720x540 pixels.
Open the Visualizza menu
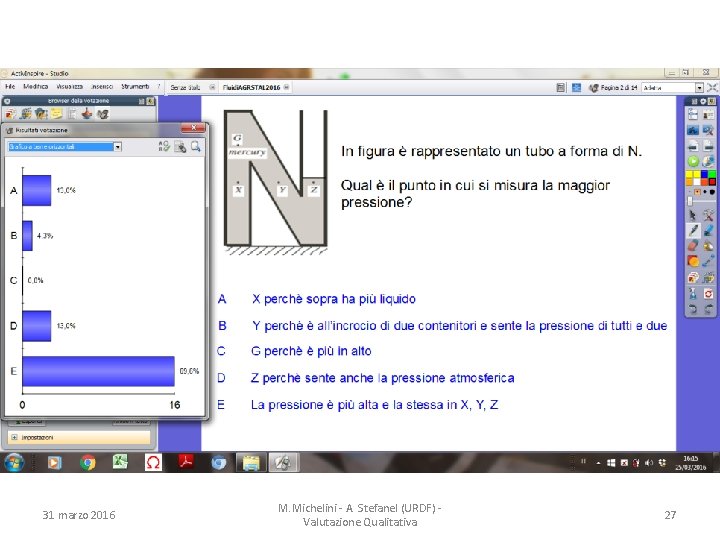(69, 86)
